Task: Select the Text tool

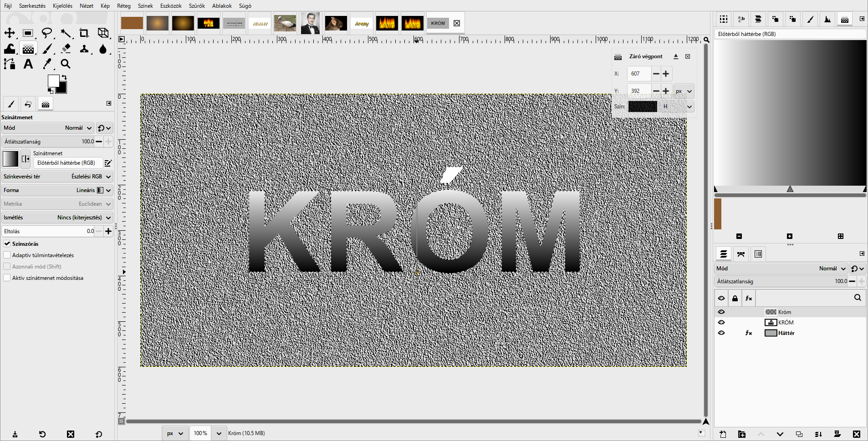Action: coord(28,64)
